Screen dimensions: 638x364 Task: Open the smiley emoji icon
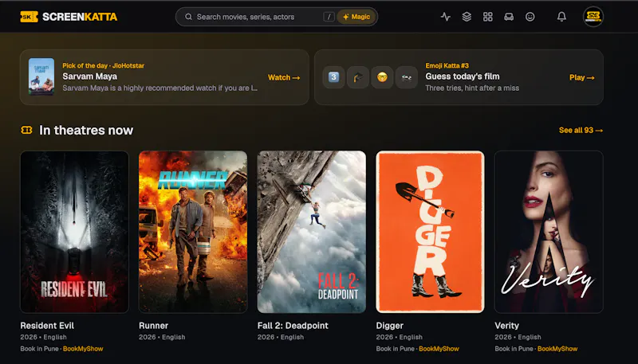click(x=530, y=17)
